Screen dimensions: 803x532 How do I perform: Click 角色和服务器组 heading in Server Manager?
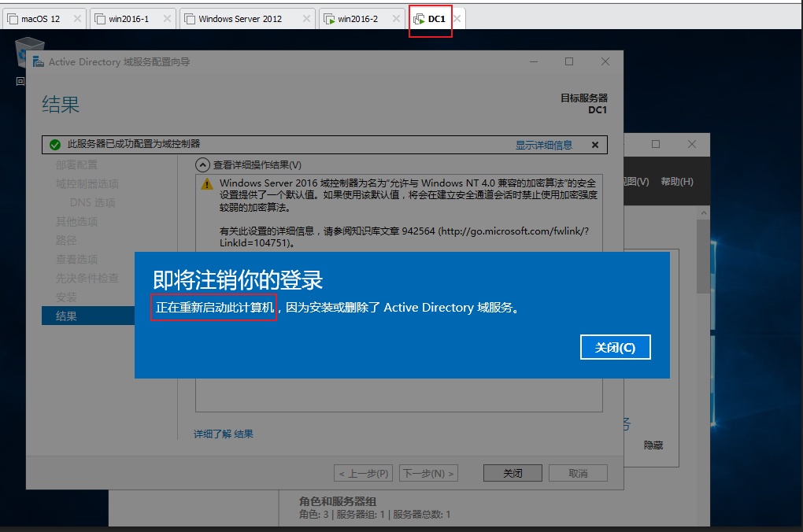pyautogui.click(x=338, y=501)
